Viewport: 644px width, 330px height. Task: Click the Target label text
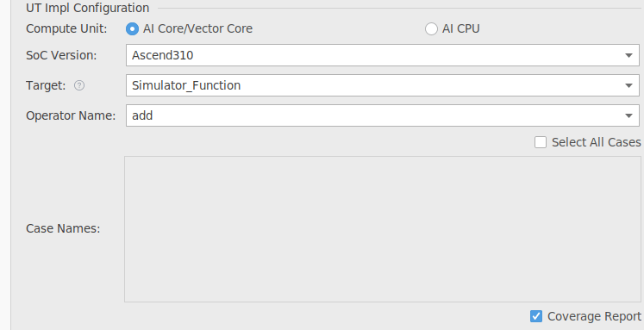46,85
